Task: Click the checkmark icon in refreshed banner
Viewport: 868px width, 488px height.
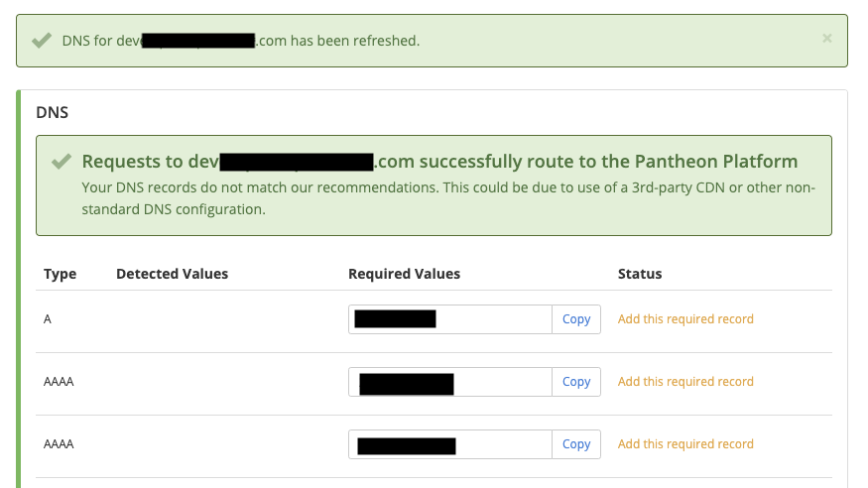Action: tap(42, 41)
